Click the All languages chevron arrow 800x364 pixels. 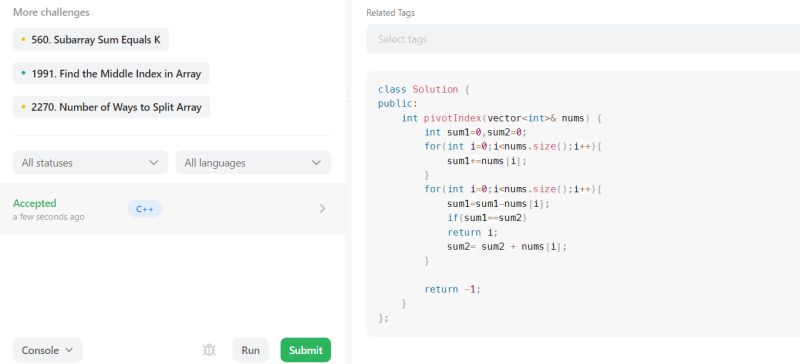click(x=316, y=163)
